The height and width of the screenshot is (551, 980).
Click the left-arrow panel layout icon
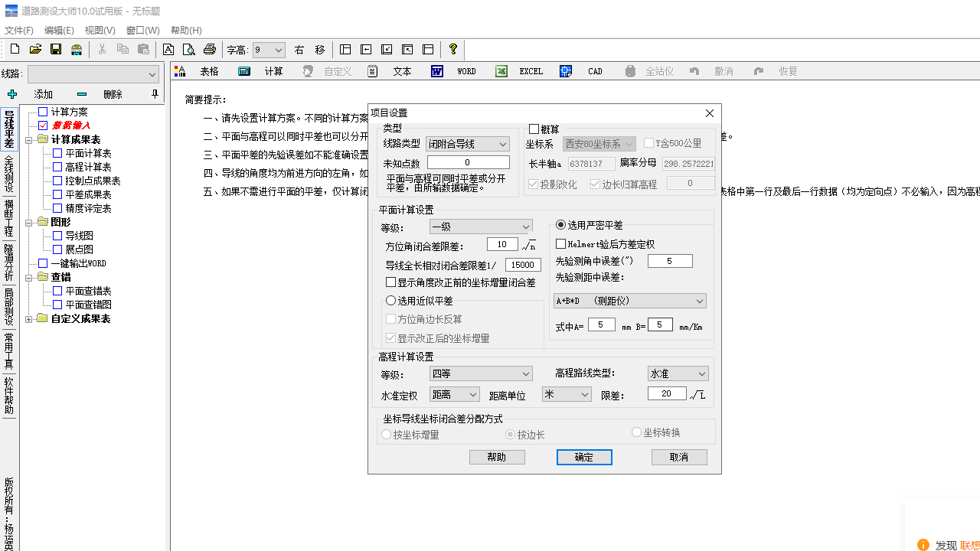(x=366, y=50)
